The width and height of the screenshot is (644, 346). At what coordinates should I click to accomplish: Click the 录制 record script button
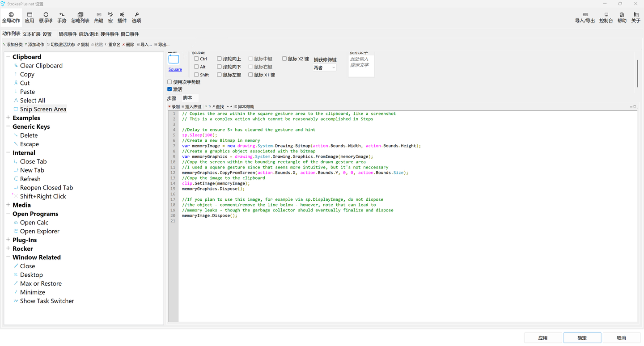(174, 107)
